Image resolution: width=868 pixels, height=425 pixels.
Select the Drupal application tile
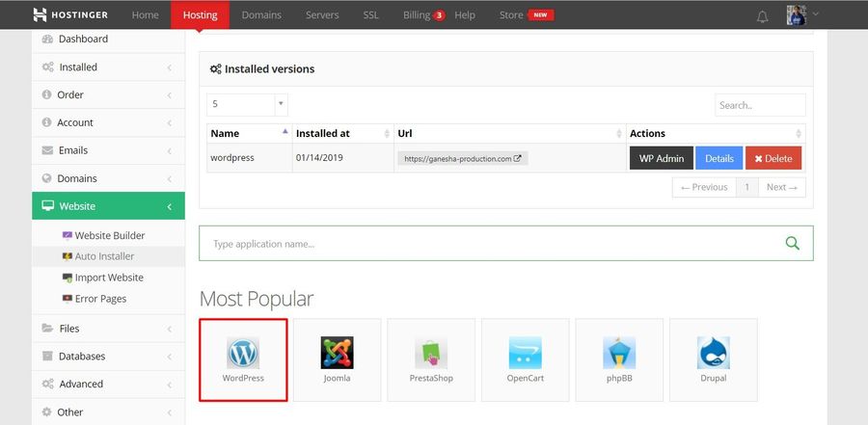pos(714,359)
